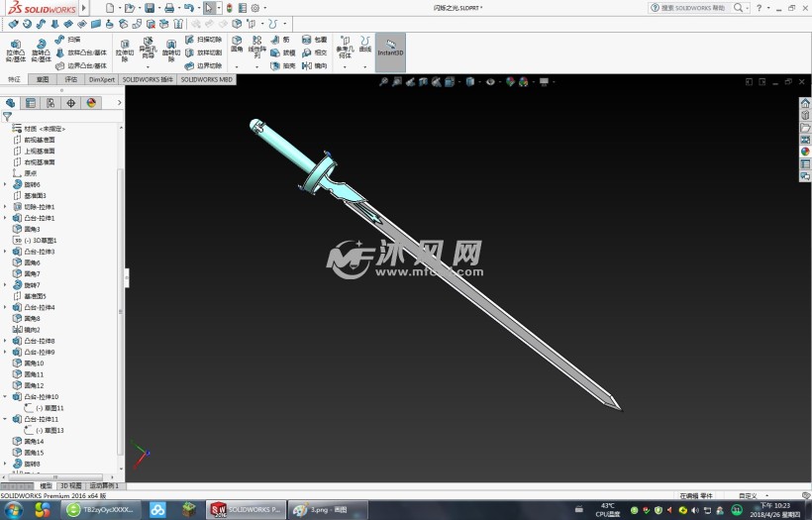Click the Extruded Cut (拉伸切除) tool
Viewport: 812px width, 520px height.
pyautogui.click(x=125, y=51)
